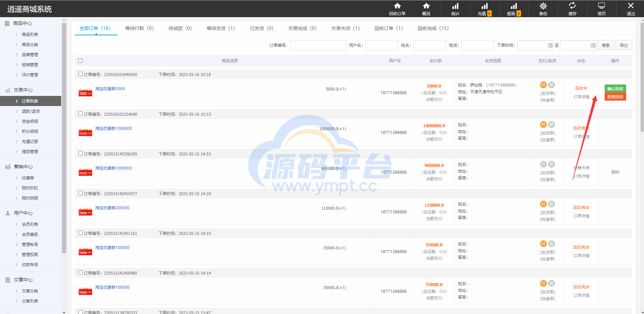The height and width of the screenshot is (314, 644).
Task: Open 提现管理 in sidebar
Action: pyautogui.click(x=30, y=152)
